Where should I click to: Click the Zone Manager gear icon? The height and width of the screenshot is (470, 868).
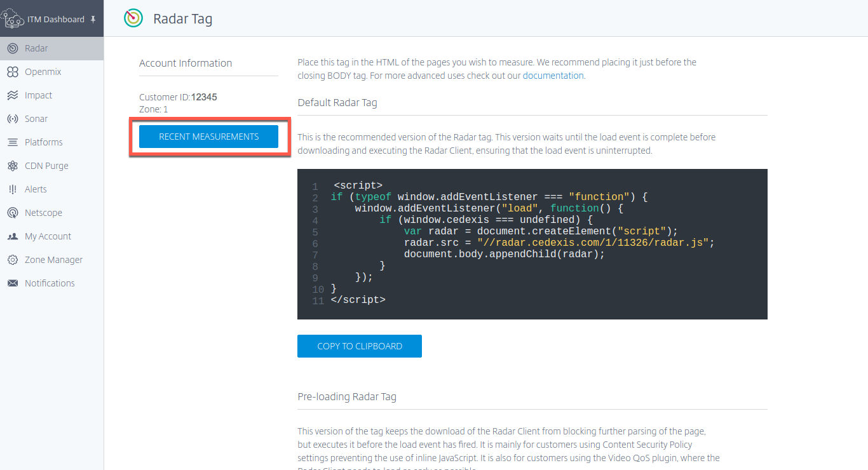(13, 260)
